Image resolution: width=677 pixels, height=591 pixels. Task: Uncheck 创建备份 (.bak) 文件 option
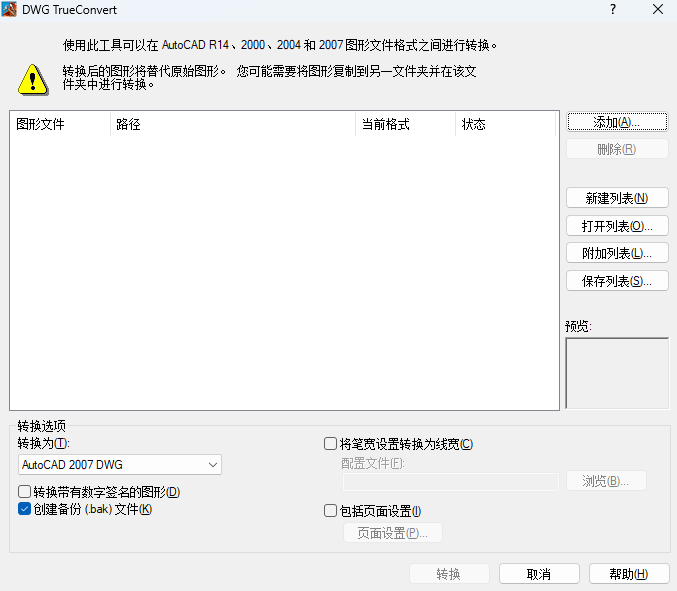coord(25,509)
